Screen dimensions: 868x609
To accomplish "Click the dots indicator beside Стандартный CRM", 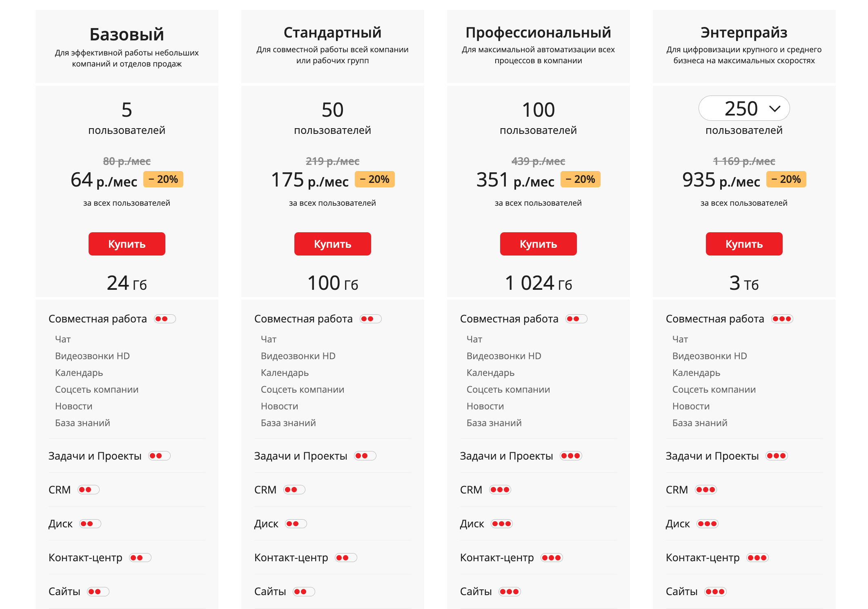I will pos(294,490).
